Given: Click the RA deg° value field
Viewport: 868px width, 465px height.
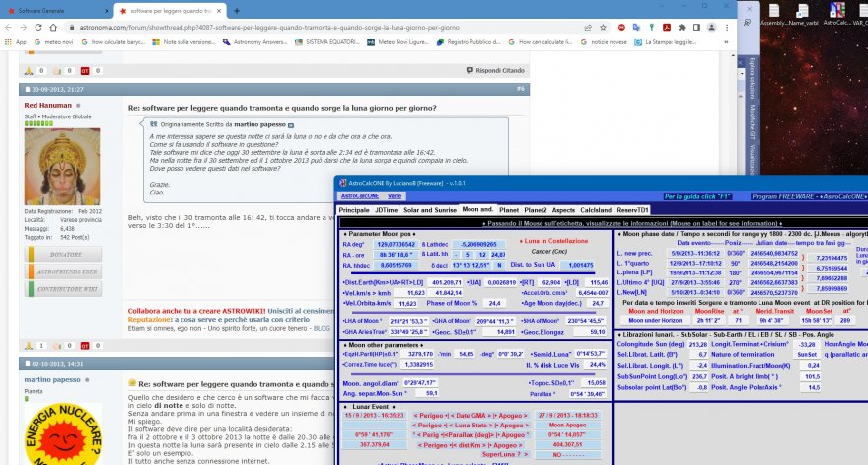Looking at the screenshot, I should (x=396, y=245).
